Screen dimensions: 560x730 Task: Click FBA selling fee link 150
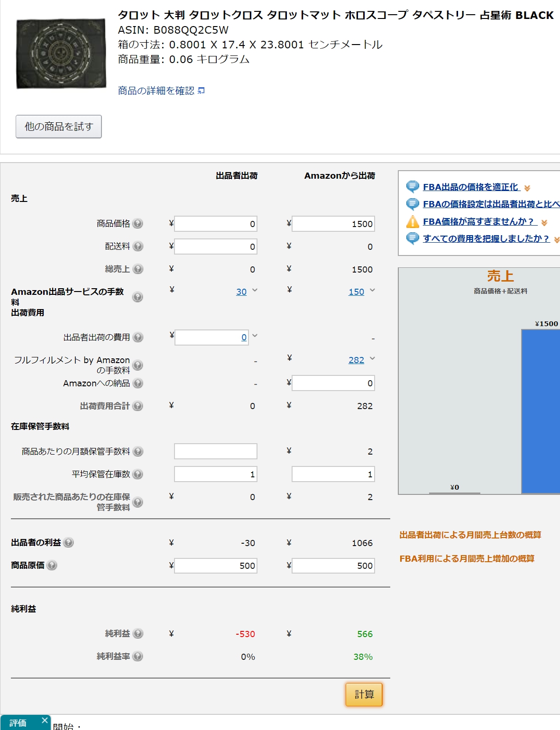pos(357,292)
